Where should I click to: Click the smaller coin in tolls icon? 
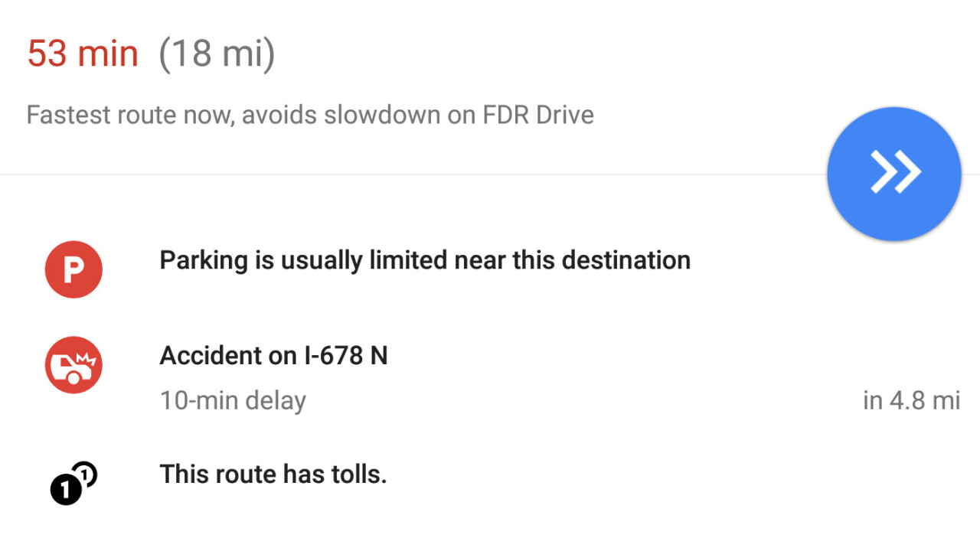[87, 475]
